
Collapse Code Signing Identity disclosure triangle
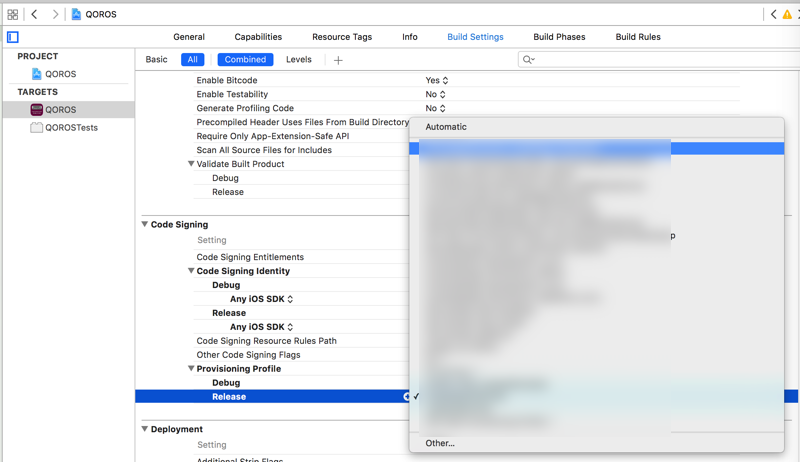pos(191,271)
